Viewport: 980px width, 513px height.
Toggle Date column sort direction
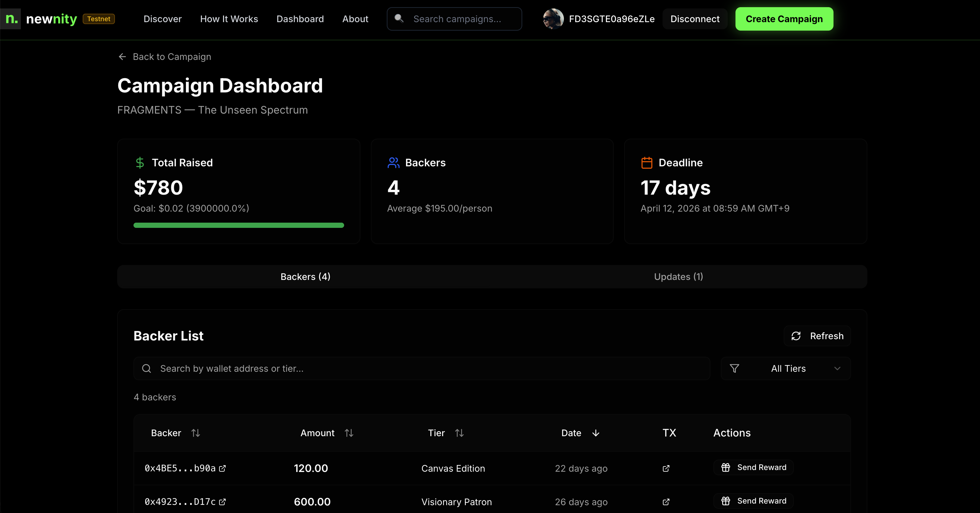(596, 433)
